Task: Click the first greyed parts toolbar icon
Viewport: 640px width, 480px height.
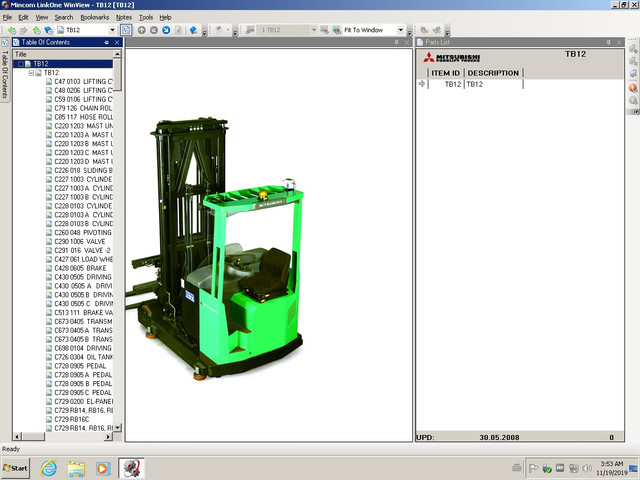Action: point(424,30)
